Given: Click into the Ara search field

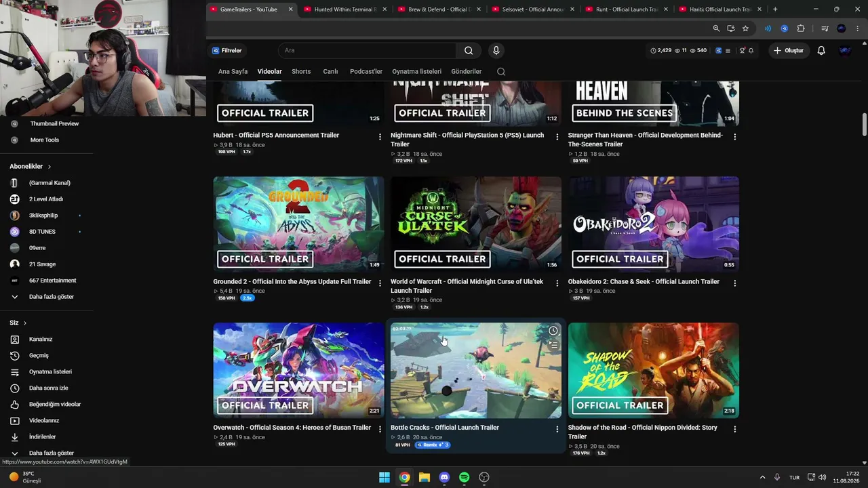Looking at the screenshot, I should coord(367,50).
